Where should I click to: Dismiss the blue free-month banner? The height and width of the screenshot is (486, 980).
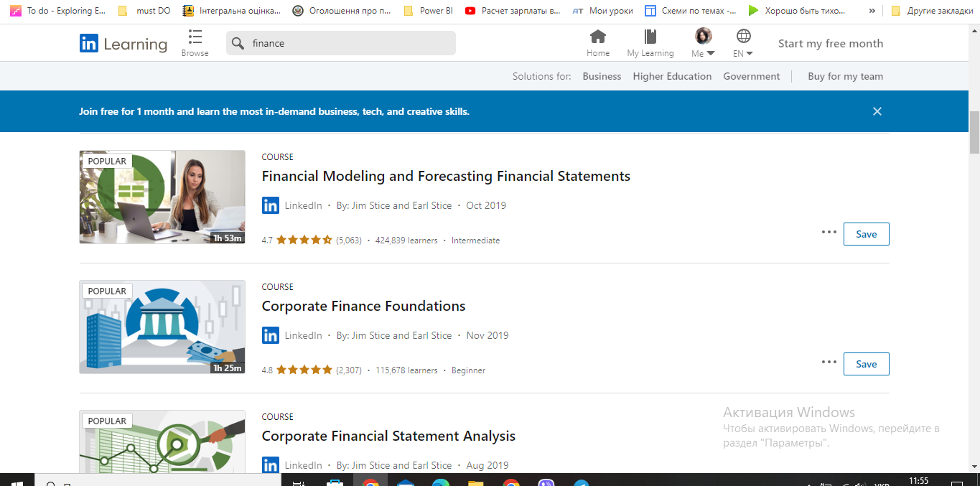(877, 111)
